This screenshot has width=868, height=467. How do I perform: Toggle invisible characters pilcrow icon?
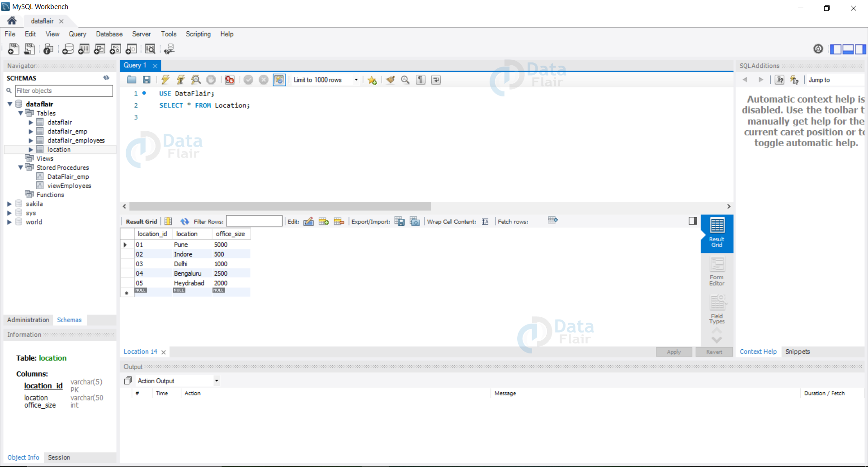tap(421, 80)
